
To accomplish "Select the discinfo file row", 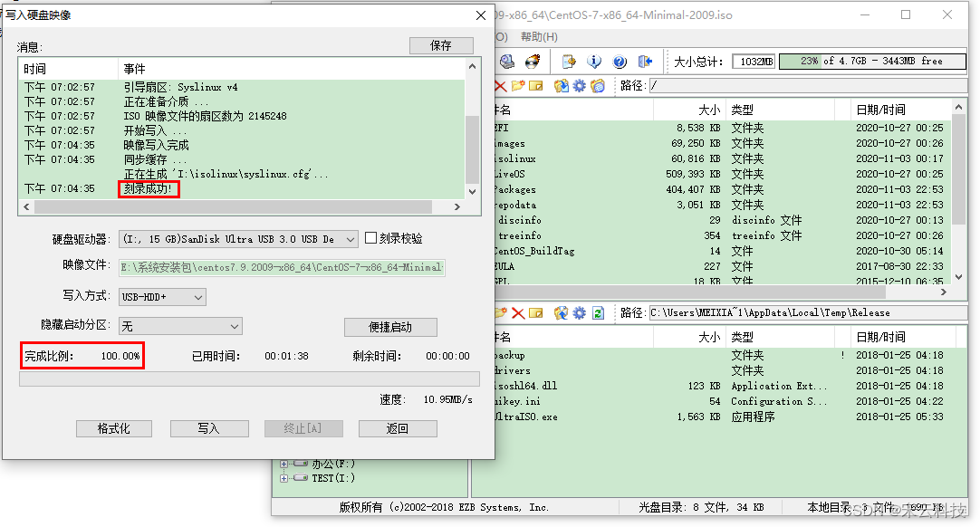I will [721, 220].
